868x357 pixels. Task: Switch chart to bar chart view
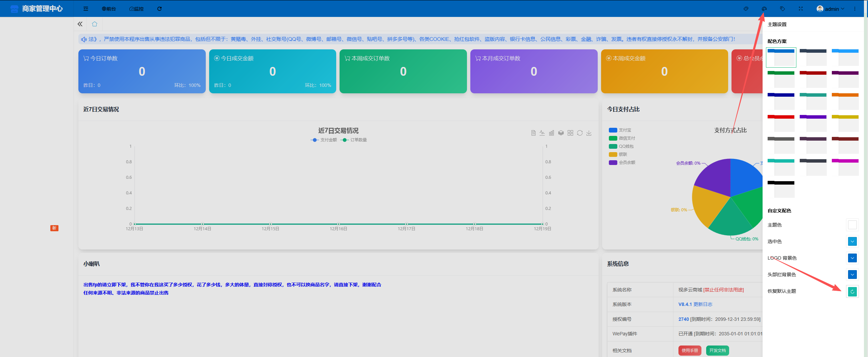pos(551,133)
